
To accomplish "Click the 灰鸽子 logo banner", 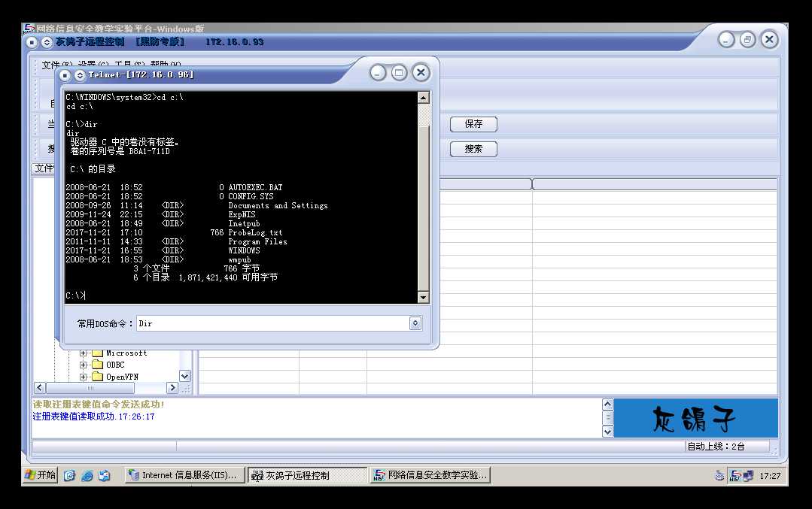I will pos(695,418).
